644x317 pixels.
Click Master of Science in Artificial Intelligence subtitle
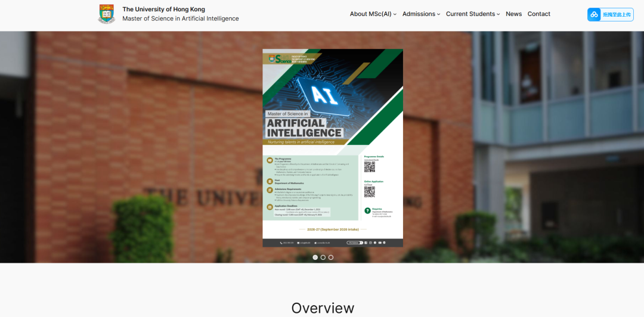point(180,18)
